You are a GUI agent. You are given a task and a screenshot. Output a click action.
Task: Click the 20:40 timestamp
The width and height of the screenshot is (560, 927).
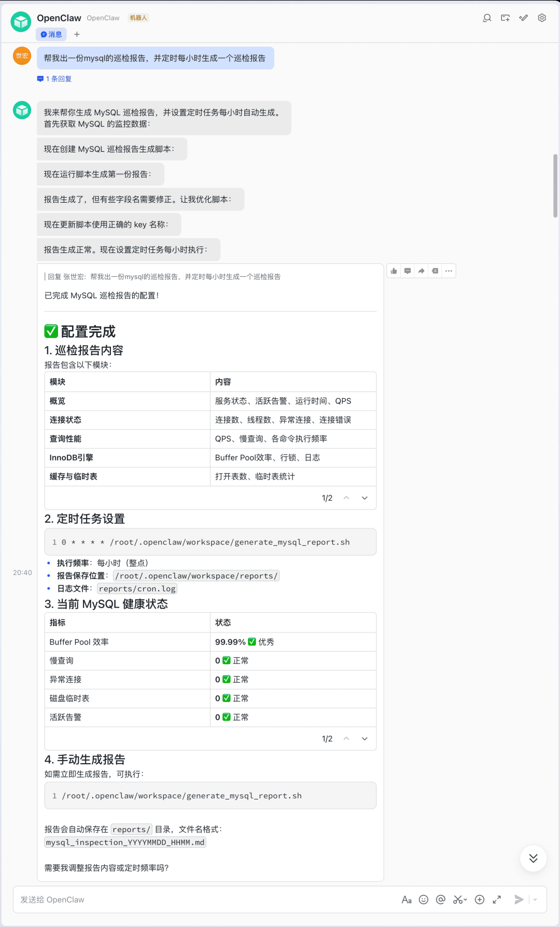tap(22, 573)
